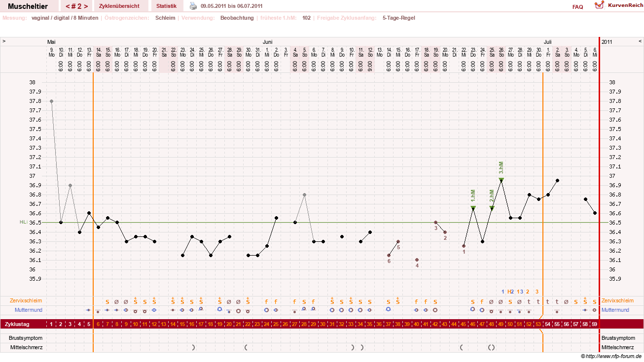This screenshot has width=644, height=362.
Task: Click the cervical mucus S symbol on cycle day 7
Action: (107, 301)
